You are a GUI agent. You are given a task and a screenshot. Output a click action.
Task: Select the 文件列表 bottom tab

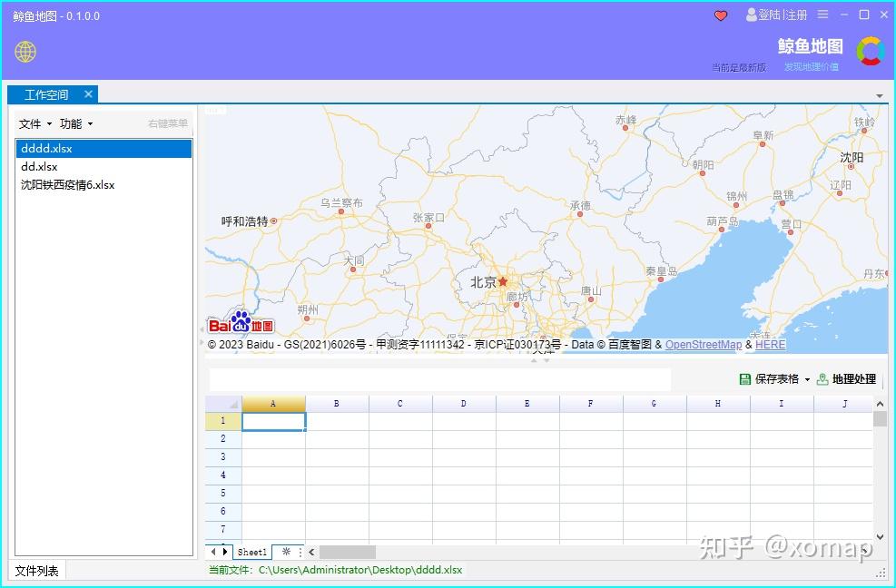(x=36, y=571)
